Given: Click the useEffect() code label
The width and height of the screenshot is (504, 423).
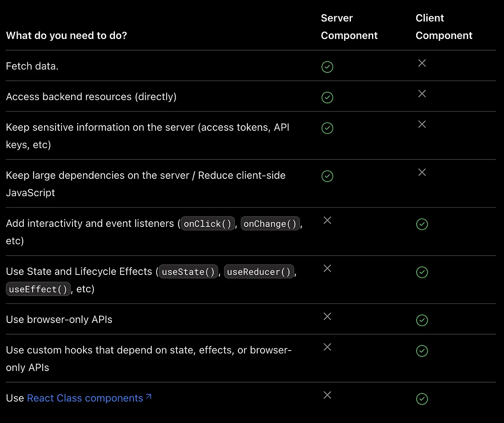Looking at the screenshot, I should (x=38, y=289).
